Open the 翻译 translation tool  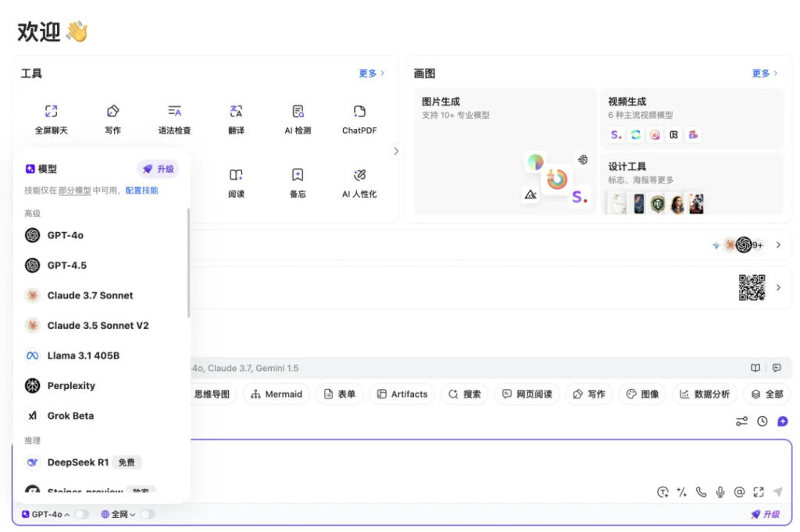[236, 120]
